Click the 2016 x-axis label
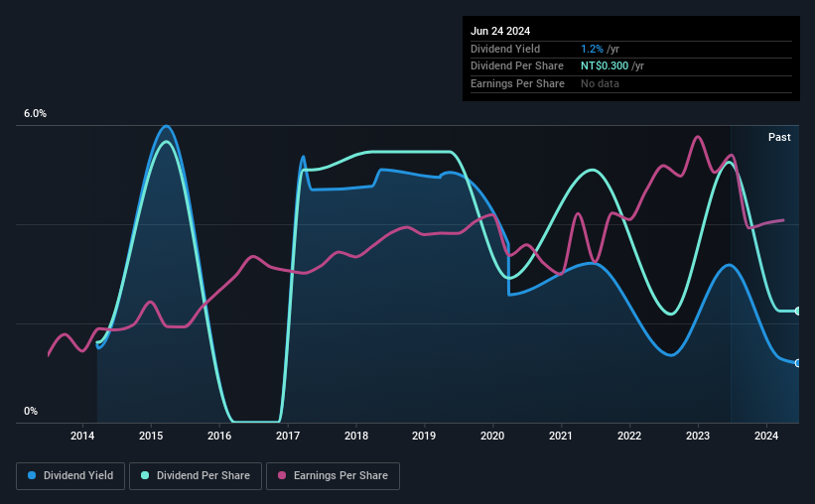The height and width of the screenshot is (504, 815). pos(219,436)
